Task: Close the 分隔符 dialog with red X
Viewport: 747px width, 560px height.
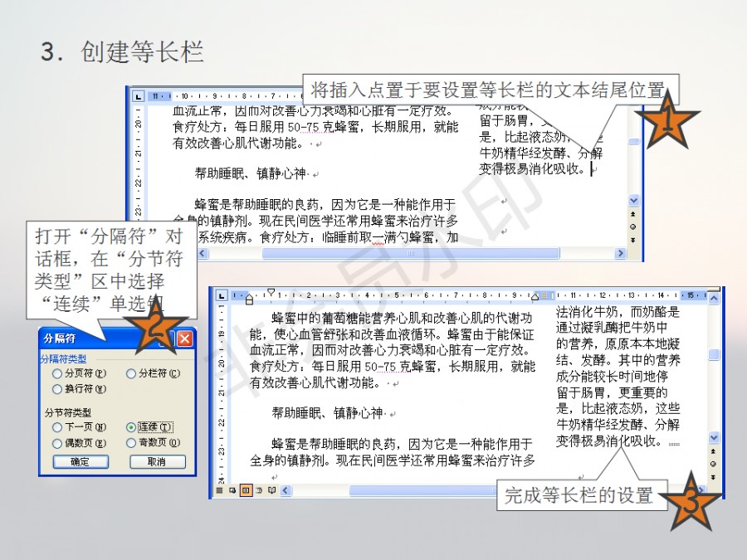Action: [x=184, y=338]
